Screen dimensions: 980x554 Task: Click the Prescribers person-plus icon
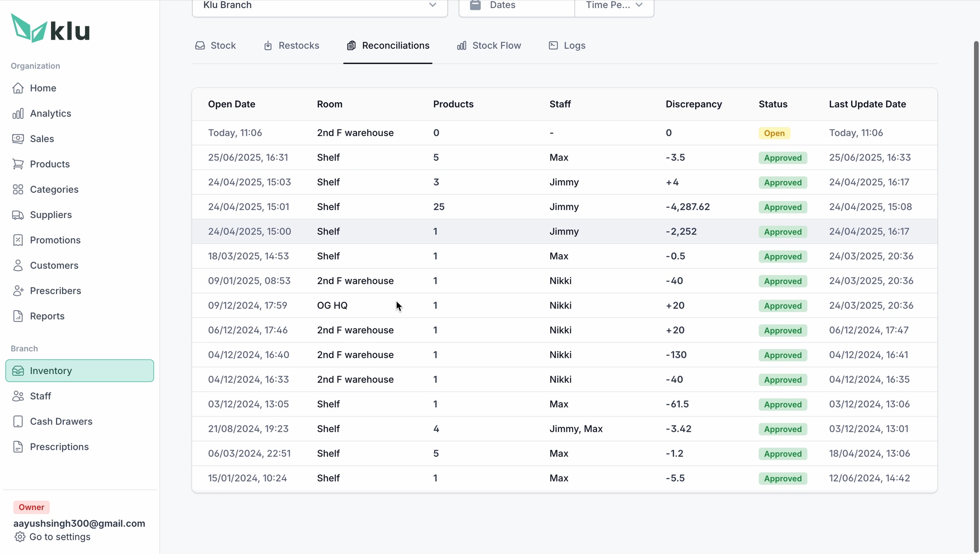pos(18,290)
